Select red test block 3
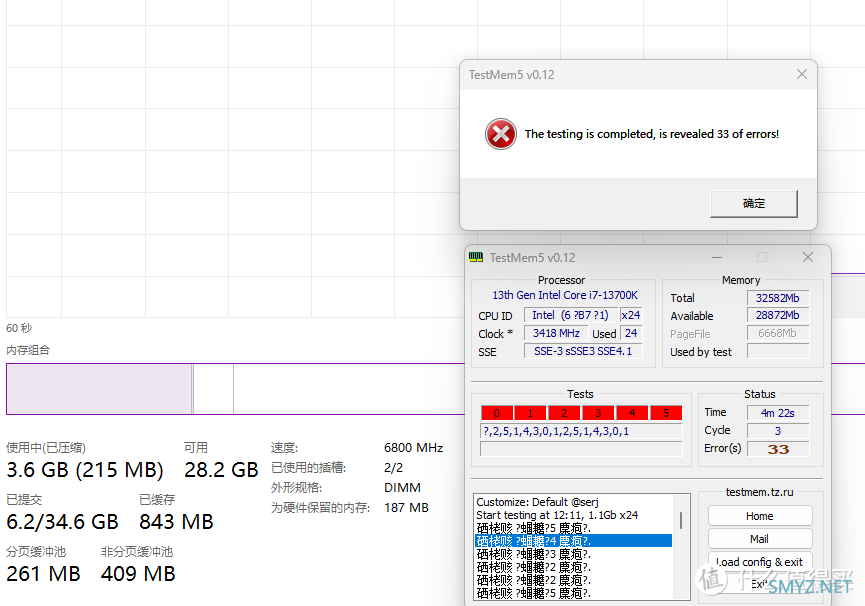 [598, 413]
